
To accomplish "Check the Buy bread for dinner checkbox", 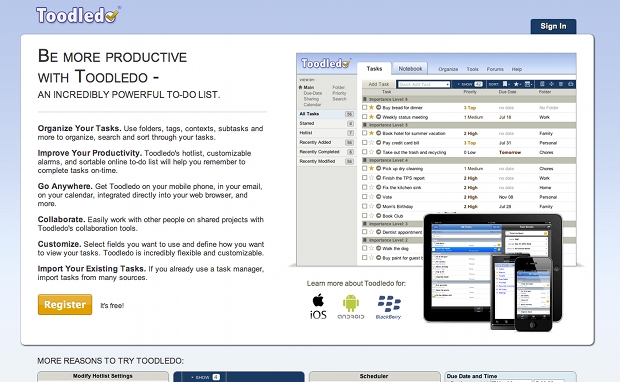I will (x=365, y=107).
